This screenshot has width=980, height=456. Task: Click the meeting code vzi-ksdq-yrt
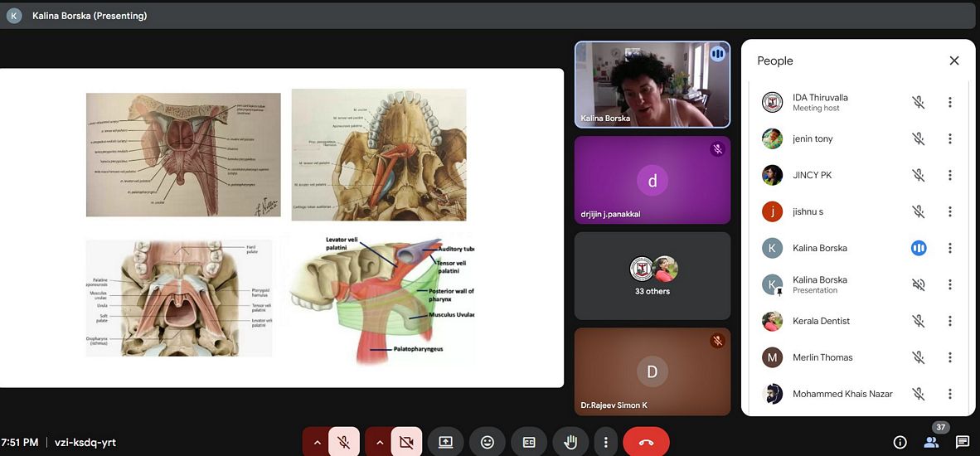(85, 442)
